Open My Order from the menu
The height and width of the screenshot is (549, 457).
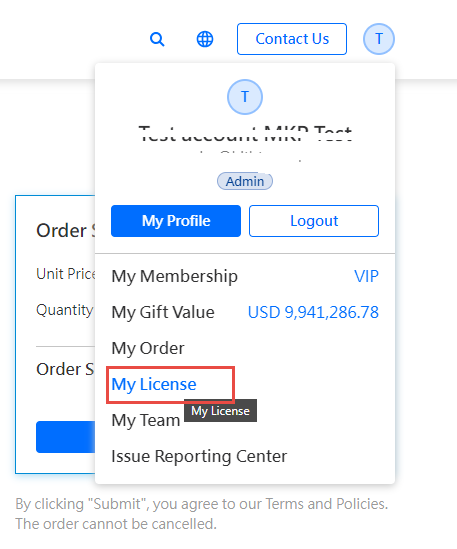pos(148,348)
